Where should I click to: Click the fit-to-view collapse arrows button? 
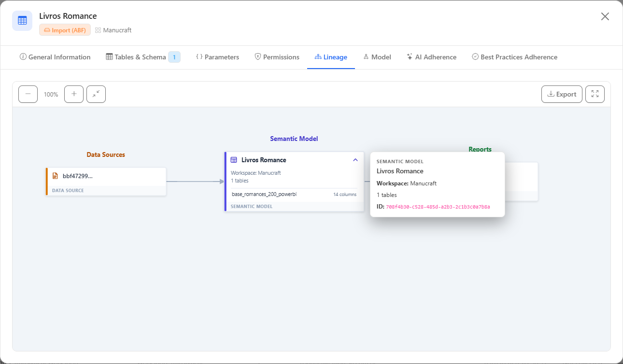(96, 94)
